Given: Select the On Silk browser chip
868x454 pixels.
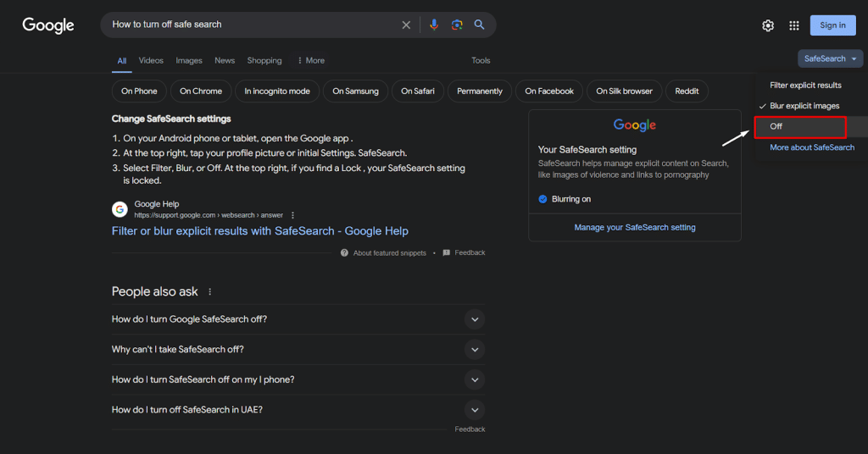Looking at the screenshot, I should [625, 91].
